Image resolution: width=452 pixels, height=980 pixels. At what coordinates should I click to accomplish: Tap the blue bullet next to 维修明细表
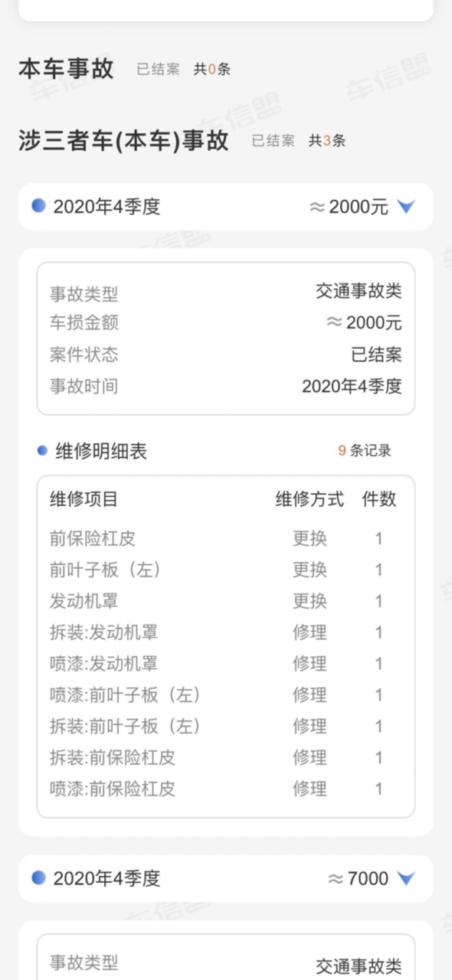tap(43, 450)
